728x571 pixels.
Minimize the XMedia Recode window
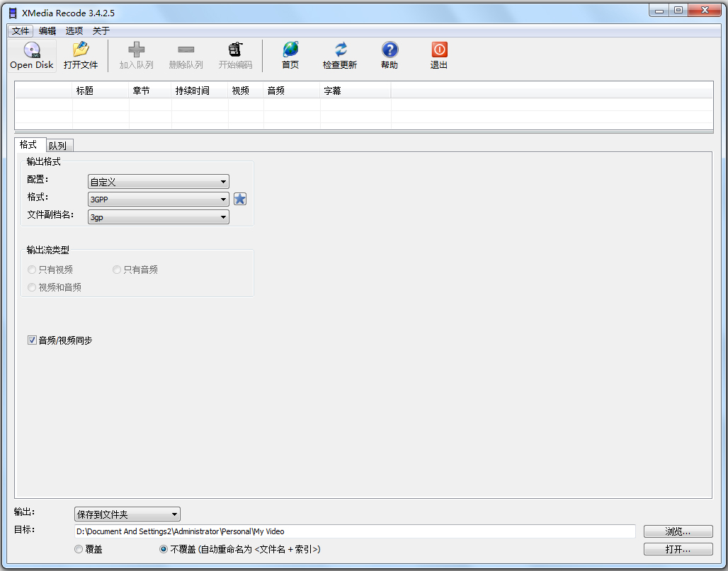point(659,10)
